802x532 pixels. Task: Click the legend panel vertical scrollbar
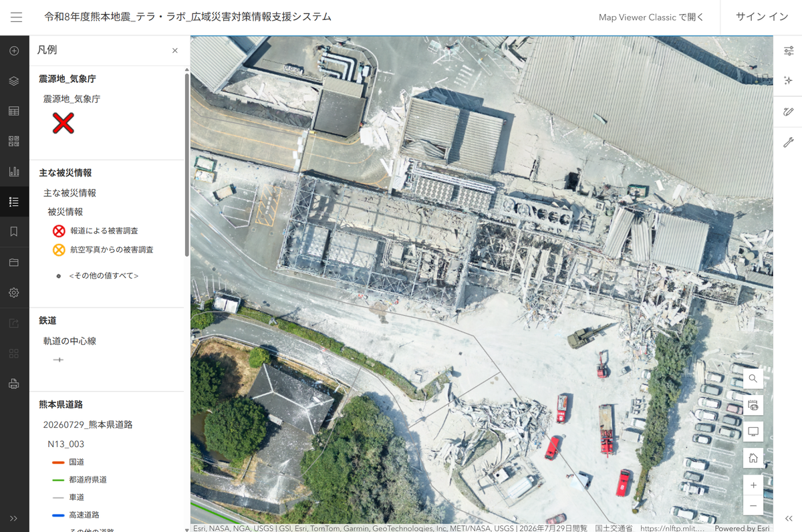click(x=187, y=164)
